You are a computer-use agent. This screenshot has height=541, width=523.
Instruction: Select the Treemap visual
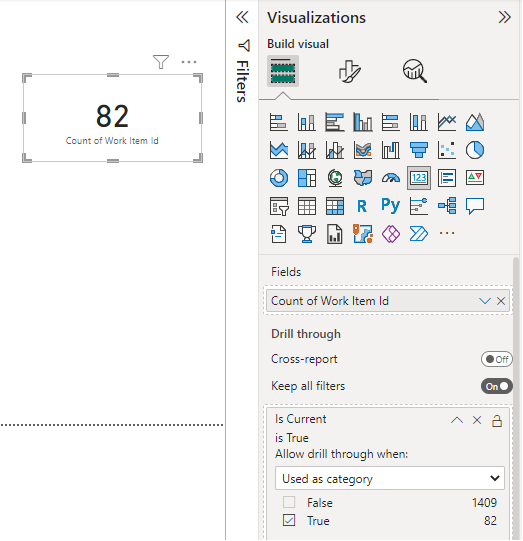click(307, 178)
